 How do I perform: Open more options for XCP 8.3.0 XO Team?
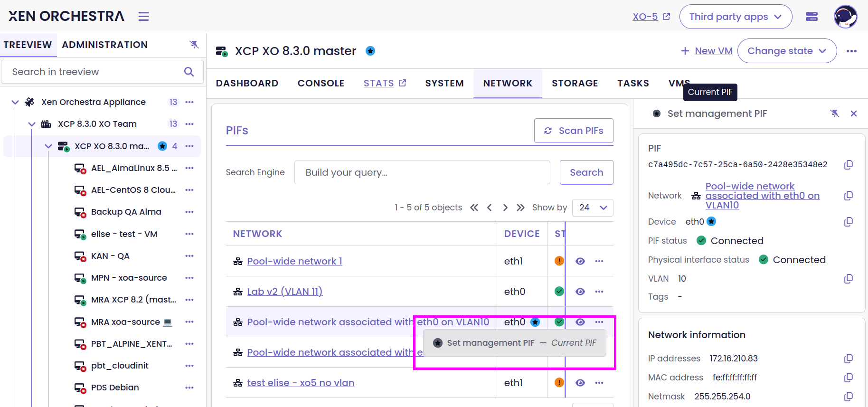189,124
